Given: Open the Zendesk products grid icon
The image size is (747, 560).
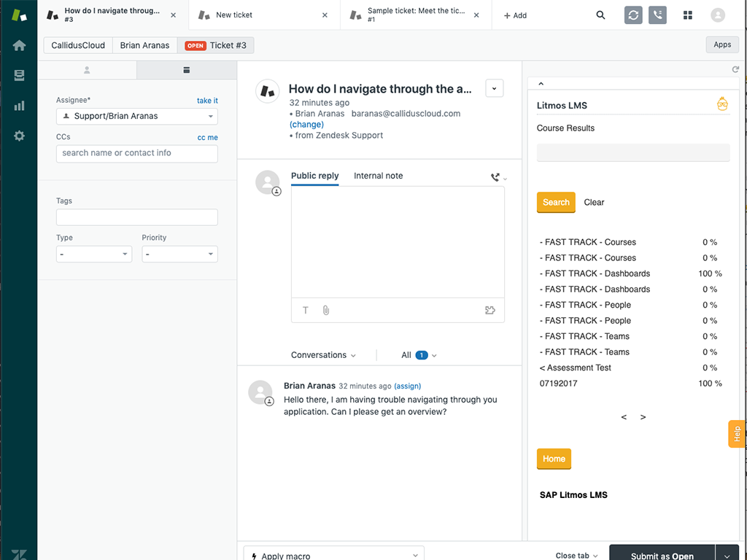Looking at the screenshot, I should pyautogui.click(x=687, y=15).
